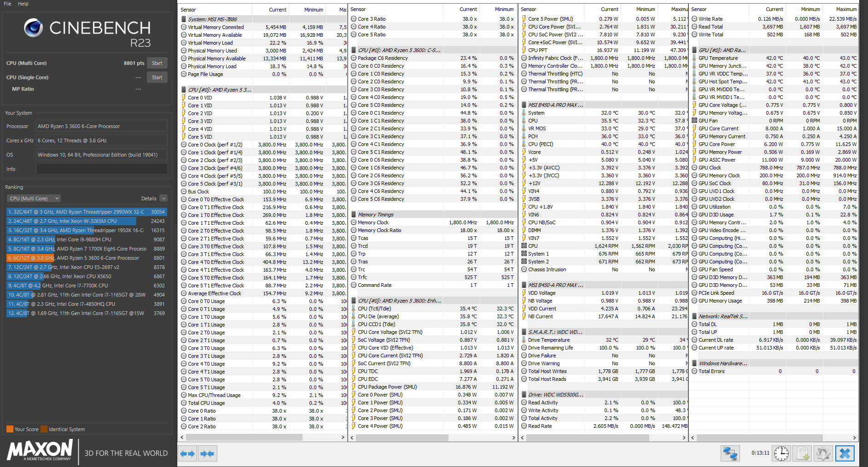Screen dimensions: 868x467
Task: Select the PCIe Link Speed row
Action: tap(775, 293)
